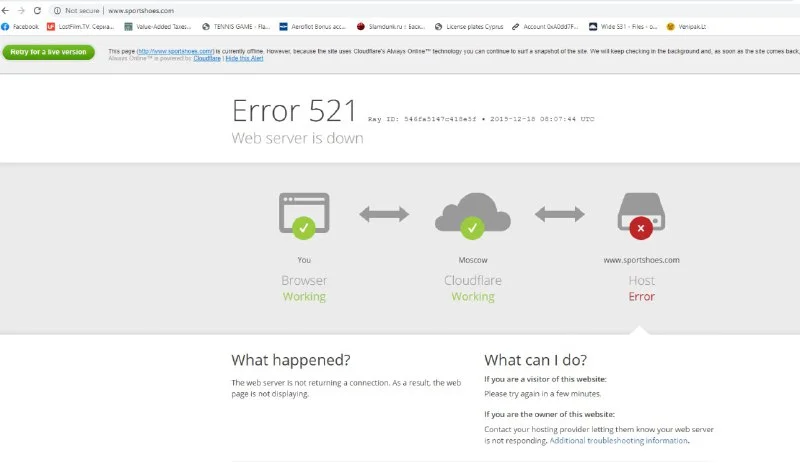Click the Host server error icon

(x=641, y=213)
